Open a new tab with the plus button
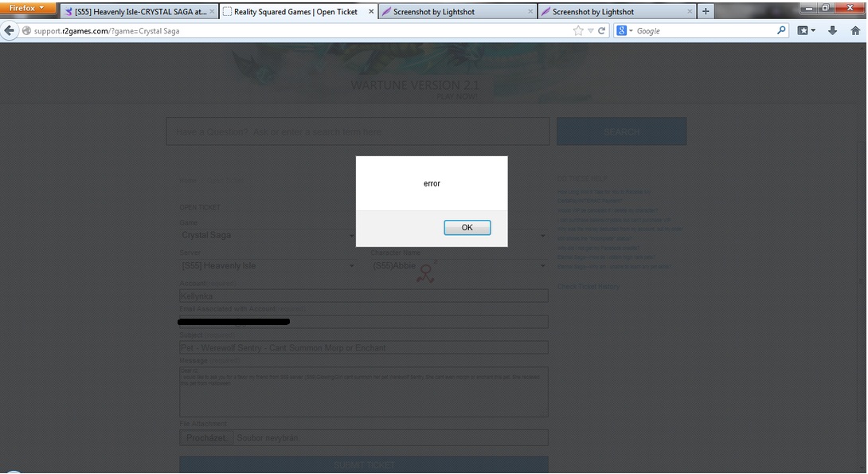Viewport: 868px width, 474px height. coord(706,11)
